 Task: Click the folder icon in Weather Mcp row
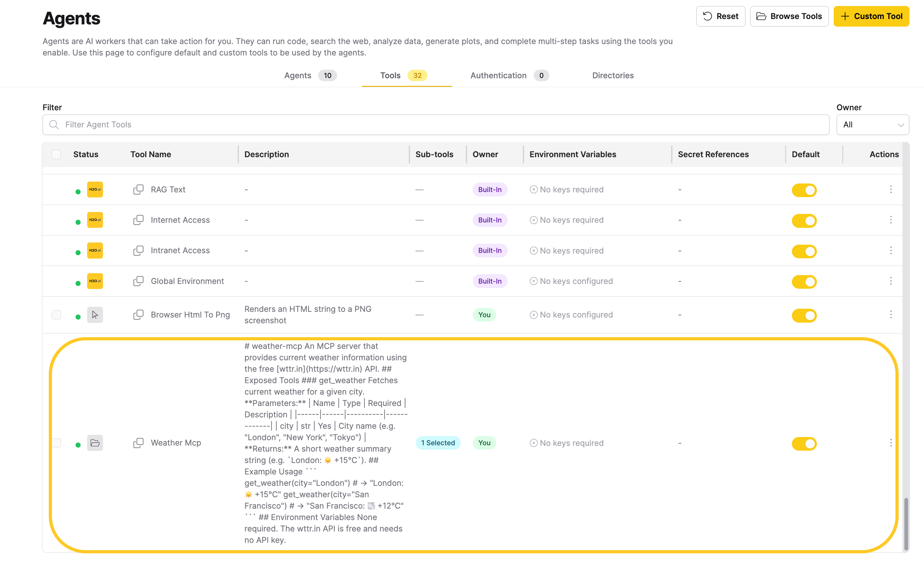pos(95,443)
